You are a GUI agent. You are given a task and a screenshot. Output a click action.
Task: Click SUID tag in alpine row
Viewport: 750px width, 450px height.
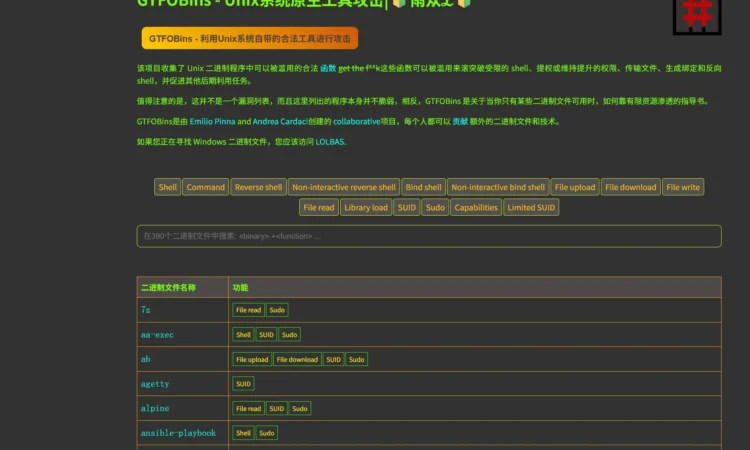[x=276, y=408]
